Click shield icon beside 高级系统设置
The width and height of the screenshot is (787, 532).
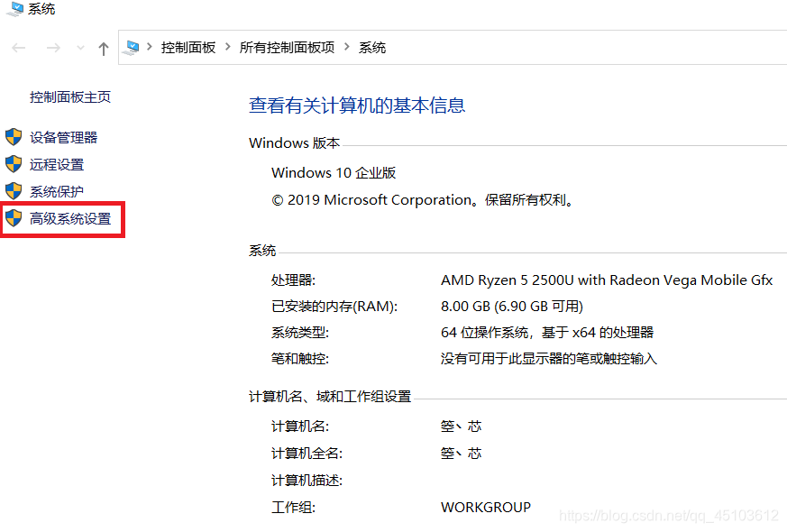[x=14, y=218]
